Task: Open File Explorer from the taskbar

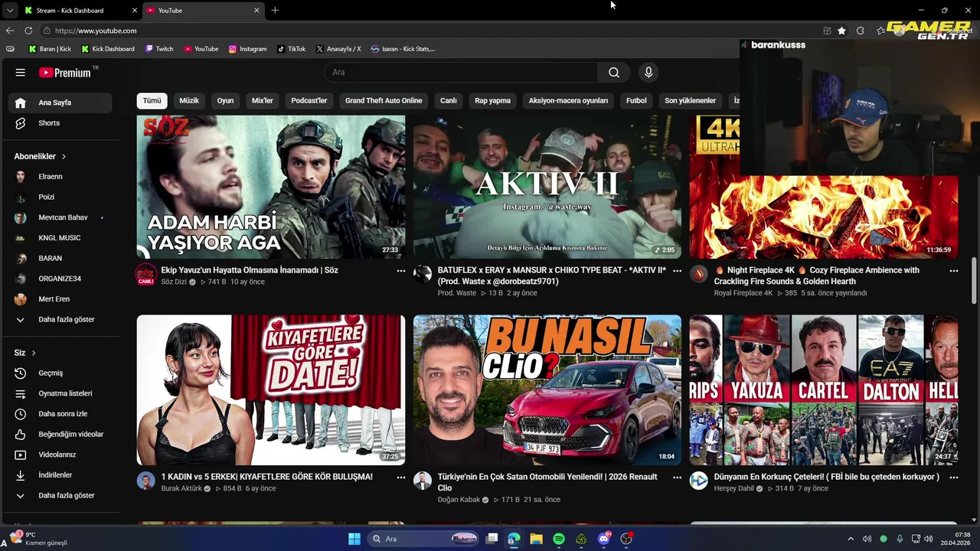Action: pos(536,539)
